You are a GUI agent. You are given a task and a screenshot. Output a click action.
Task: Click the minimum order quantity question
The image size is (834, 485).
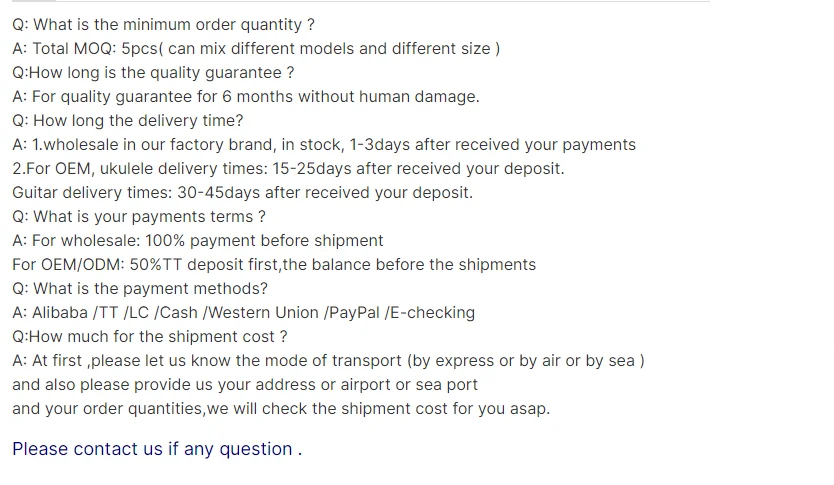(x=163, y=24)
